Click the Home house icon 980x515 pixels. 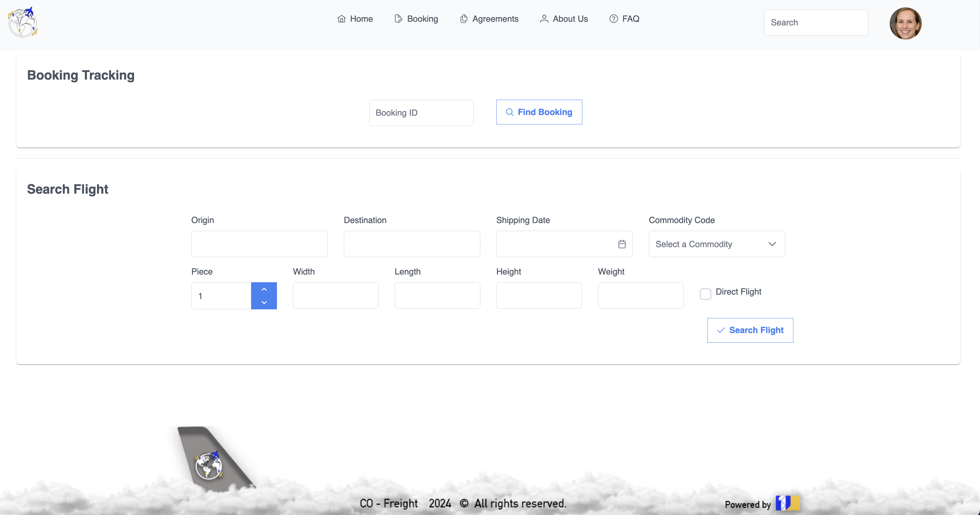click(341, 19)
